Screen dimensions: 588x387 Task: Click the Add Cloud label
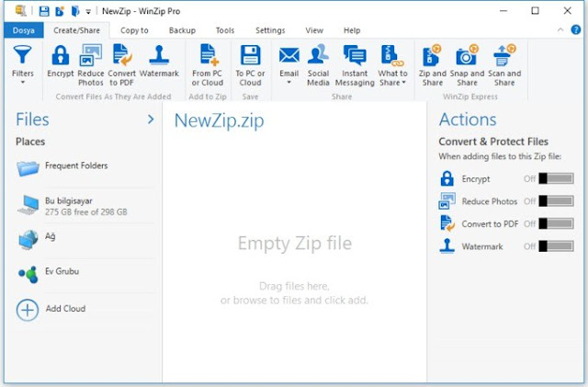(x=65, y=309)
